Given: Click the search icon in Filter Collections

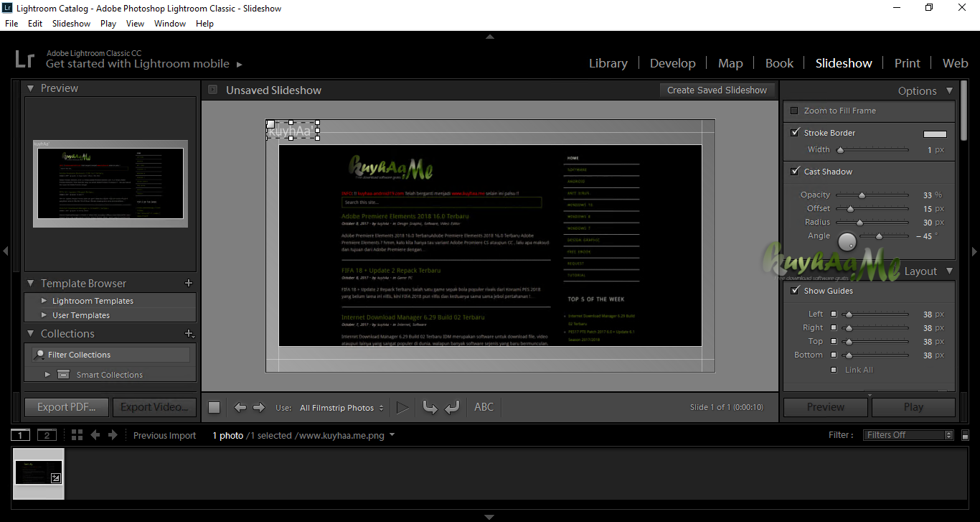Looking at the screenshot, I should [39, 355].
